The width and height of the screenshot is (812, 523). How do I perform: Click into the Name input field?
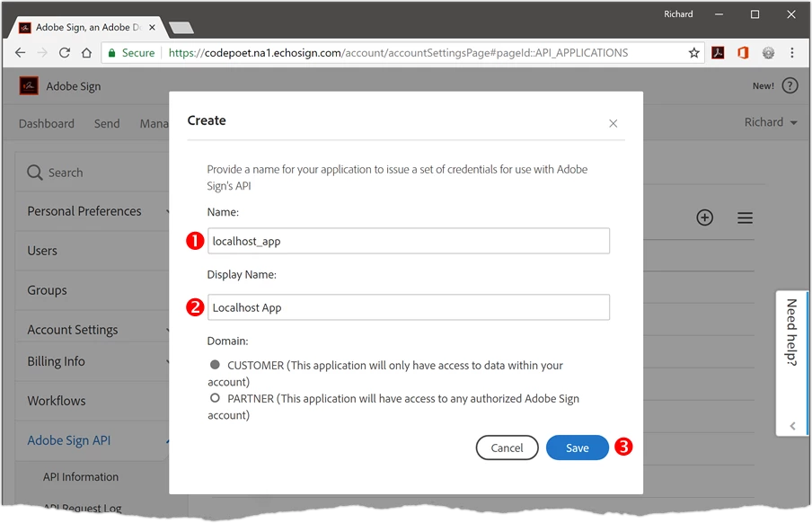point(408,241)
